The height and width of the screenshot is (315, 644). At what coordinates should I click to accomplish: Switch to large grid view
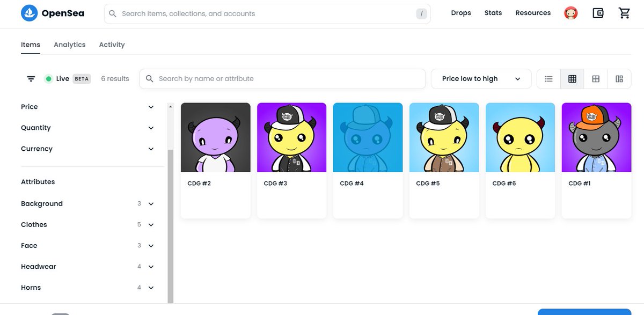pyautogui.click(x=596, y=79)
